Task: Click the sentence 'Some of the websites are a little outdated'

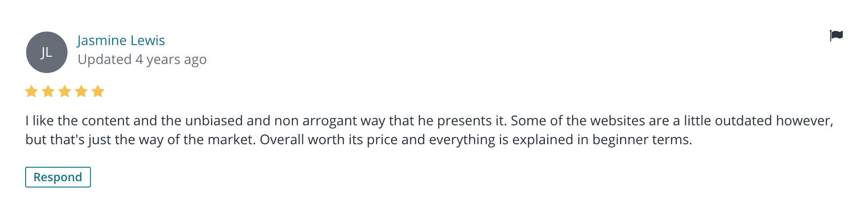Action: tap(642, 121)
